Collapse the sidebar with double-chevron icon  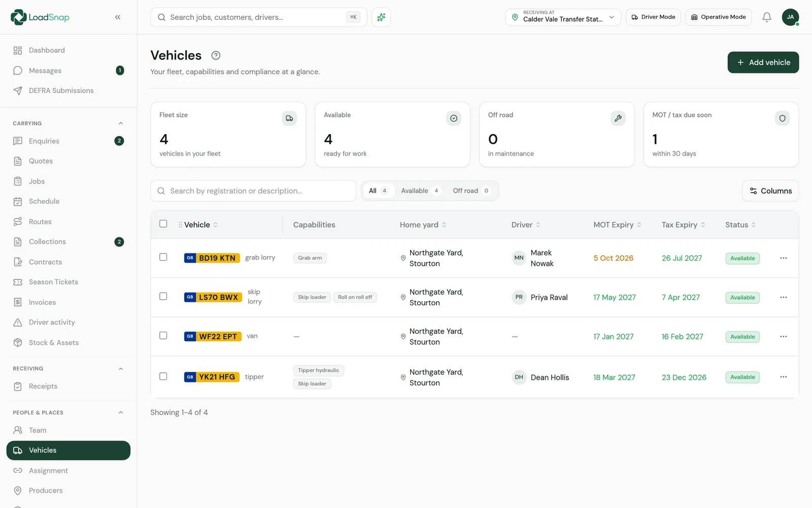coord(118,17)
